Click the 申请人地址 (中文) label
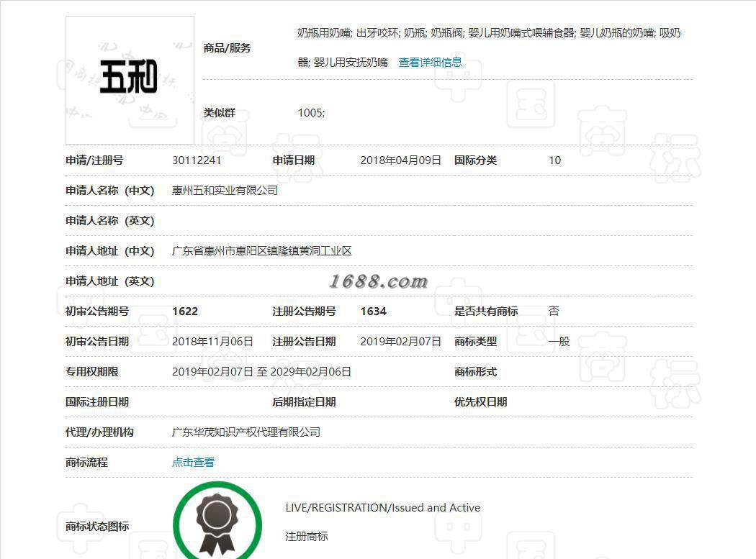Screen dimensions: 756x559 coord(110,251)
